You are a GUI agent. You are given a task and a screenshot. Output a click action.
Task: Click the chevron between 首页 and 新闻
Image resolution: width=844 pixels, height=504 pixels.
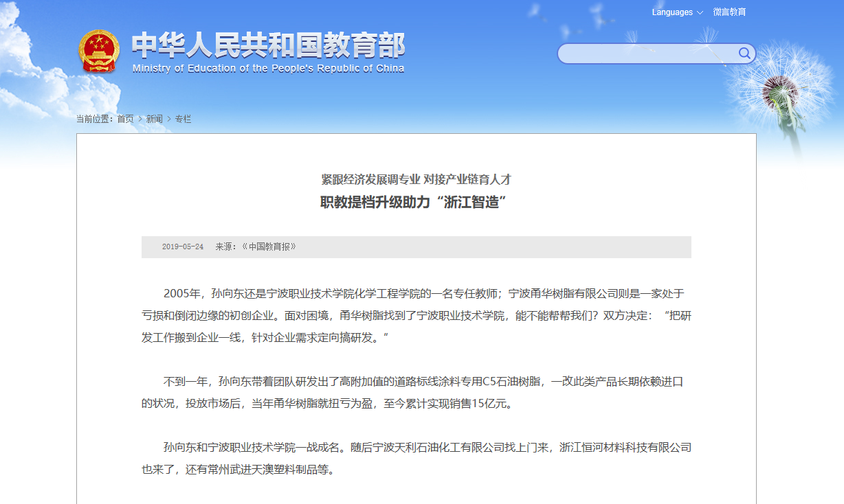pos(140,119)
